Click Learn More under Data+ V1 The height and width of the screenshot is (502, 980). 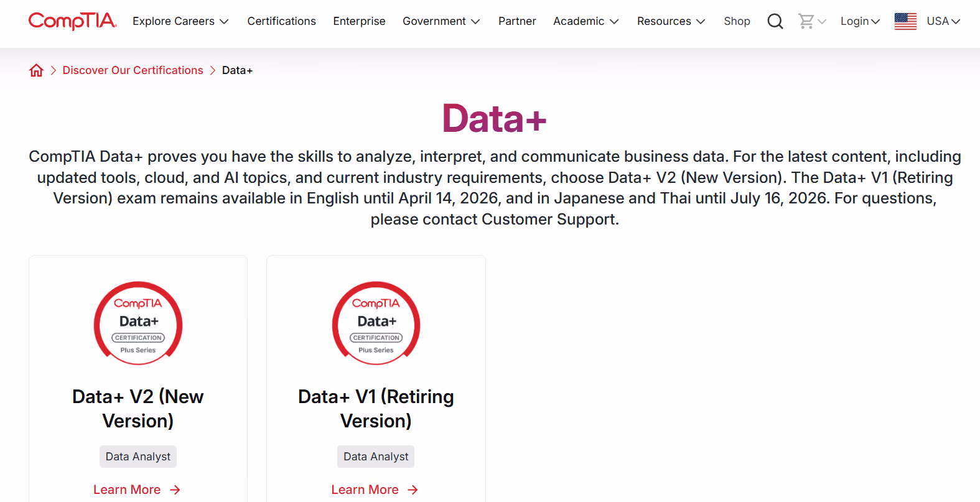coord(365,490)
